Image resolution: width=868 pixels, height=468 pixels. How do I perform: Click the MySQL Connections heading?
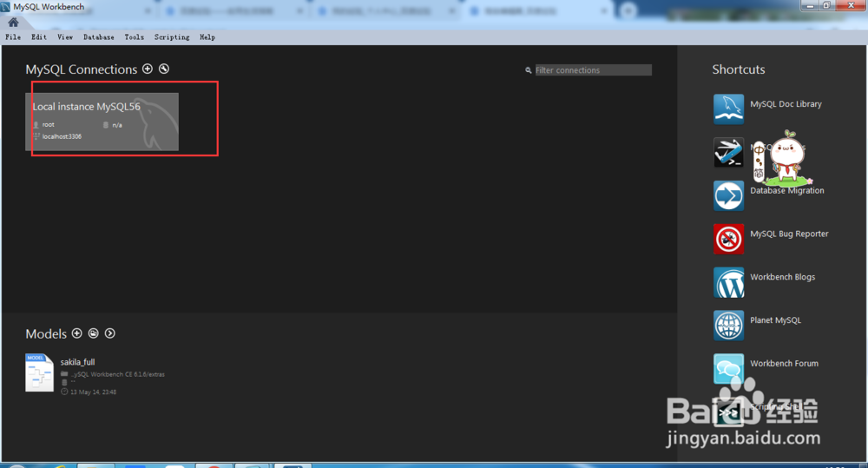click(82, 69)
